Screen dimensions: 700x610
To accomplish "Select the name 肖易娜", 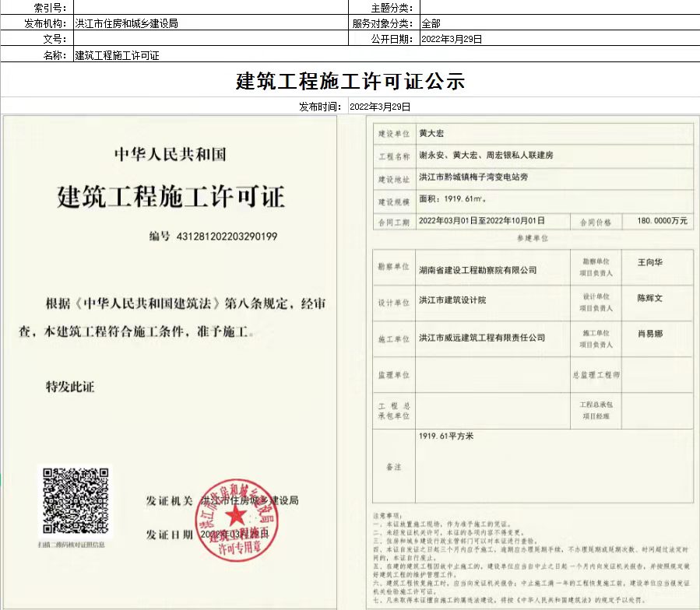I will click(x=650, y=333).
